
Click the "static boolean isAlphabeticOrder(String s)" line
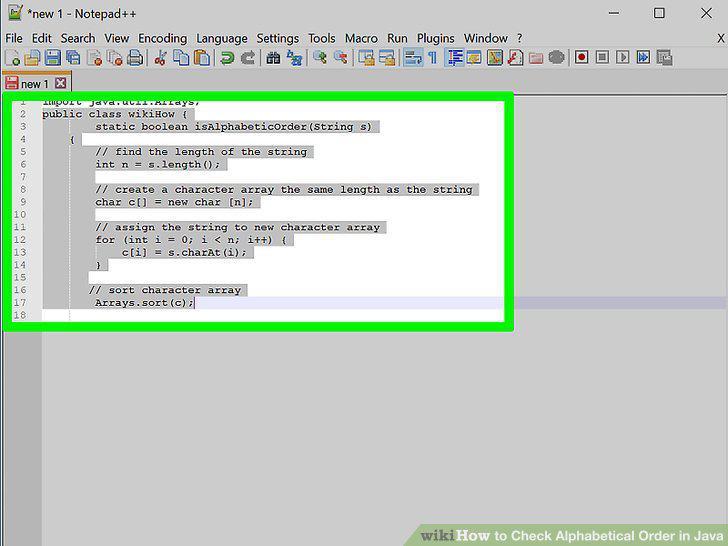point(234,127)
